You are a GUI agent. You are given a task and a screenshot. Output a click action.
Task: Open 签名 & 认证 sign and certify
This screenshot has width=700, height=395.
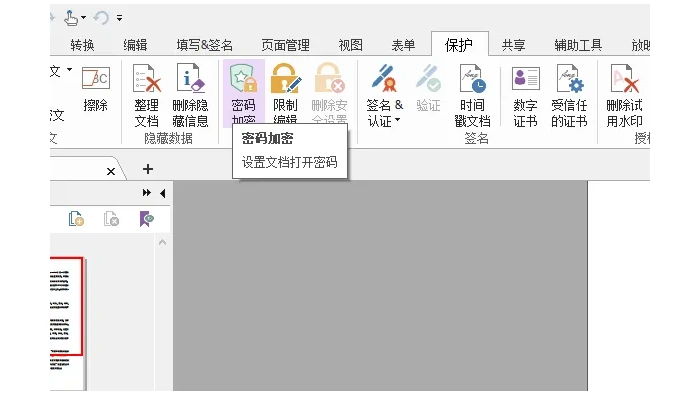(384, 96)
